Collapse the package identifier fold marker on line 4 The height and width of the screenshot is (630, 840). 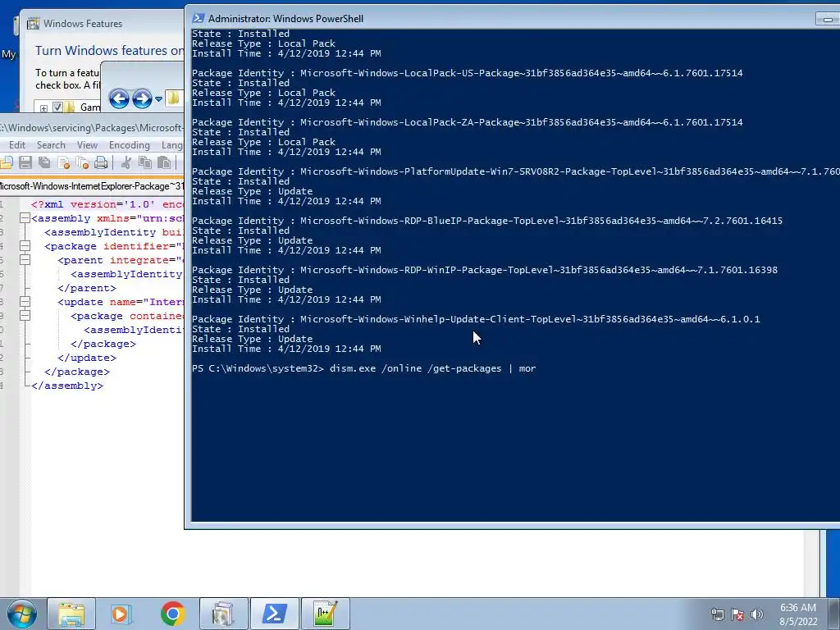(x=25, y=246)
